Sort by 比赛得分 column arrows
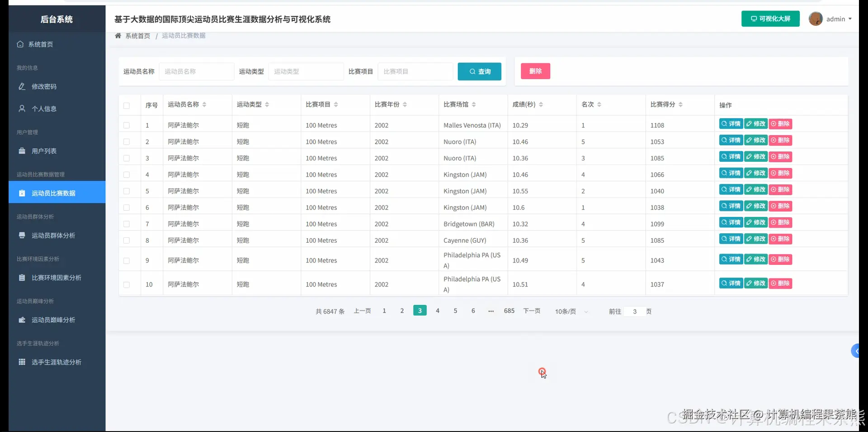The width and height of the screenshot is (868, 432). 681,104
